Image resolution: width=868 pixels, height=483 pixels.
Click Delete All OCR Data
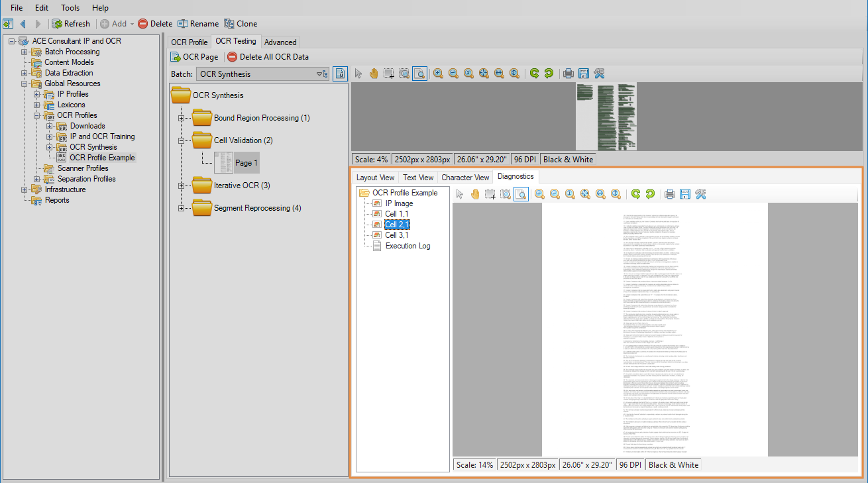tap(268, 57)
